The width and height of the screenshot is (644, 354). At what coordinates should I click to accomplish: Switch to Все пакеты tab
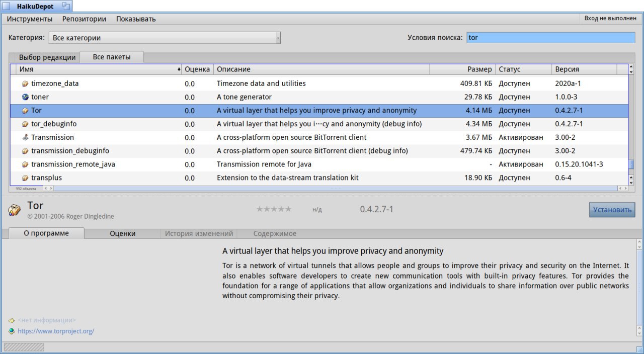(112, 57)
